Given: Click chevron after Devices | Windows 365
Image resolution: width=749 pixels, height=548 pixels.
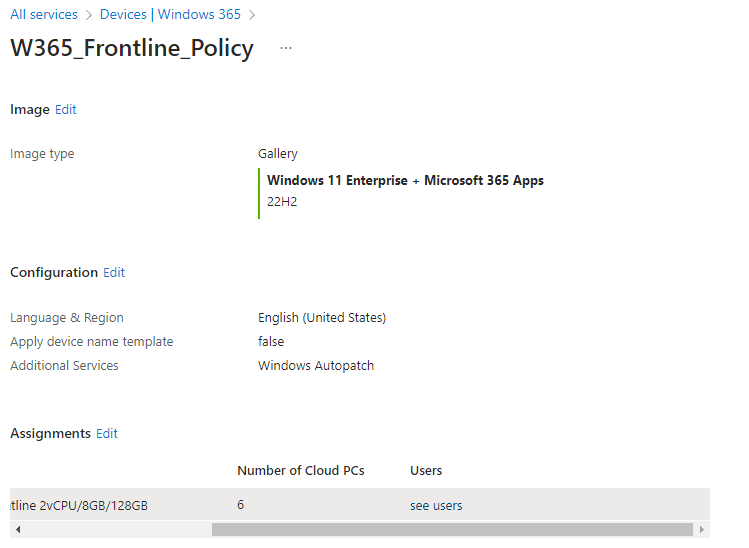Looking at the screenshot, I should point(252,15).
